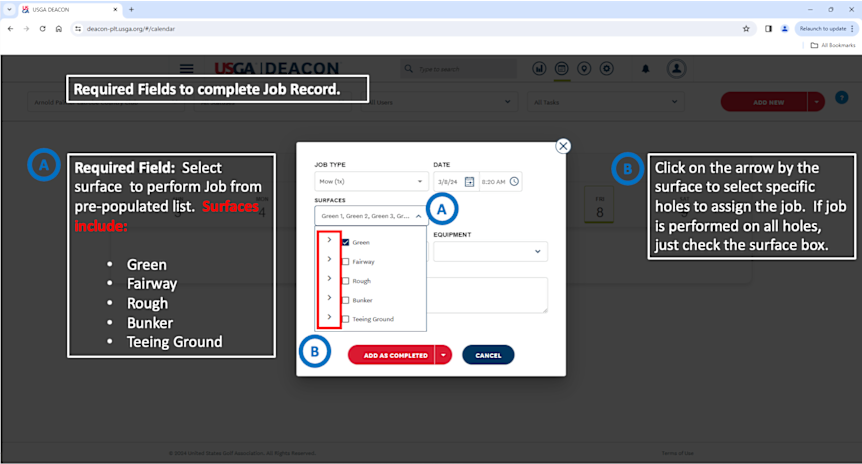
Task: Bookmark this page with the star icon
Action: pyautogui.click(x=746, y=29)
